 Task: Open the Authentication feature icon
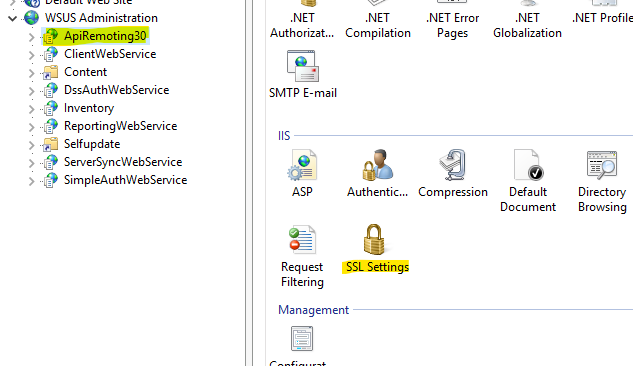click(x=377, y=174)
